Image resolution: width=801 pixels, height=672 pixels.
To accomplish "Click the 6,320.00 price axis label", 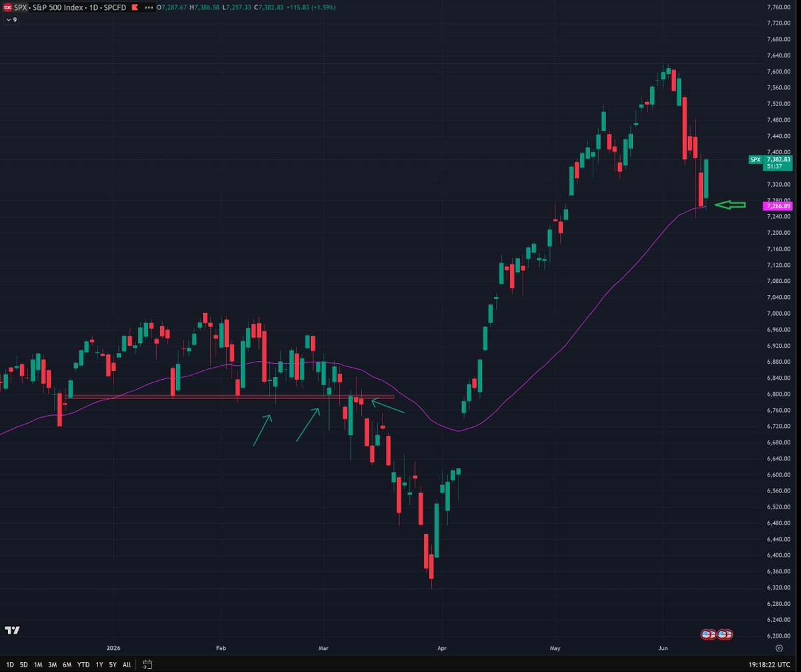I will tap(779, 588).
